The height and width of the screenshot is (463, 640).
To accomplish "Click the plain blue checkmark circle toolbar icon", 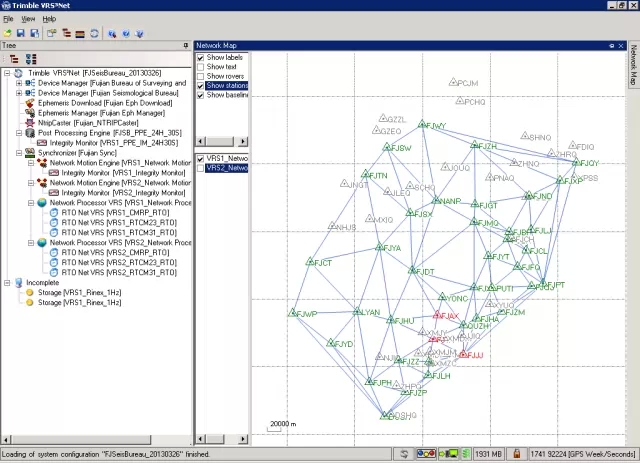I will [126, 33].
